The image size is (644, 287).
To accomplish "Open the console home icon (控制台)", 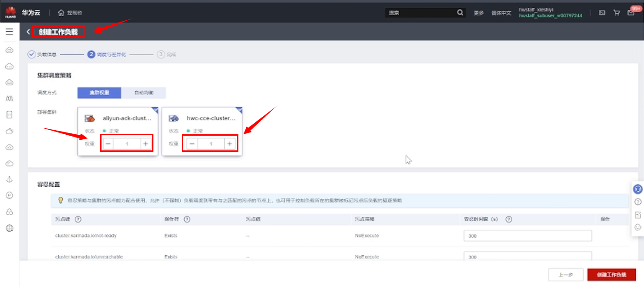I will point(61,12).
